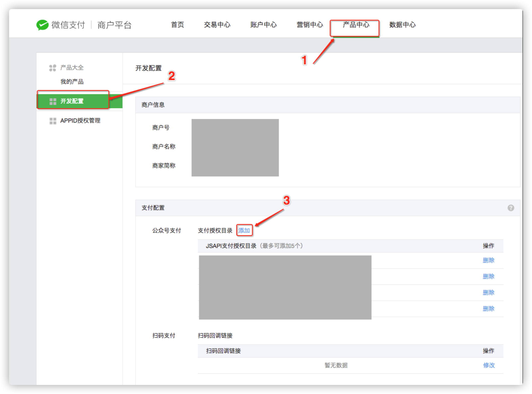Click the 商户信息 section header
Screen dimensions: 532x394
(x=153, y=105)
